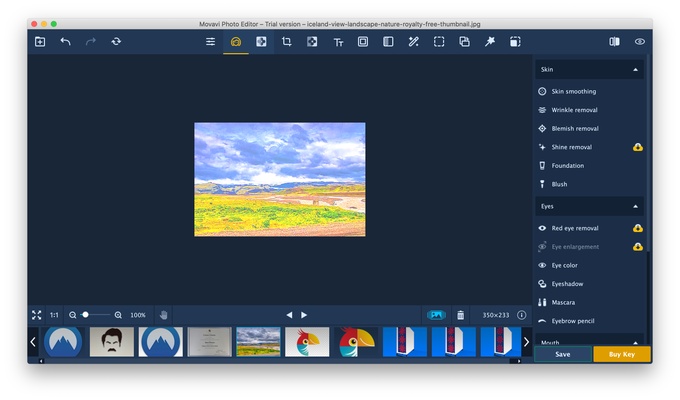Click the zoom in magnifier
The width and height of the screenshot is (680, 400).
pos(118,315)
